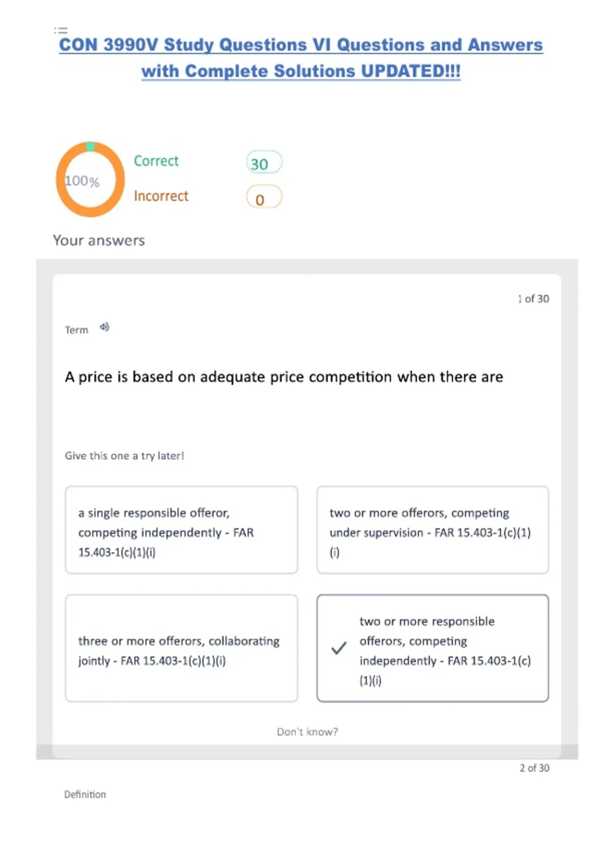Viewport: 613px width, 868px height.
Task: Click the 'Your answers' heading
Action: click(99, 240)
